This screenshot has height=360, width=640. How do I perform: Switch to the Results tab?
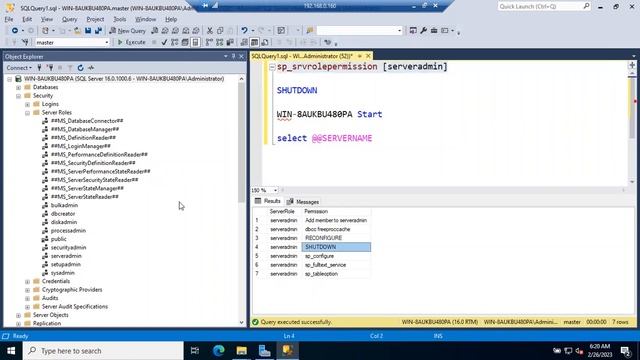pyautogui.click(x=267, y=201)
